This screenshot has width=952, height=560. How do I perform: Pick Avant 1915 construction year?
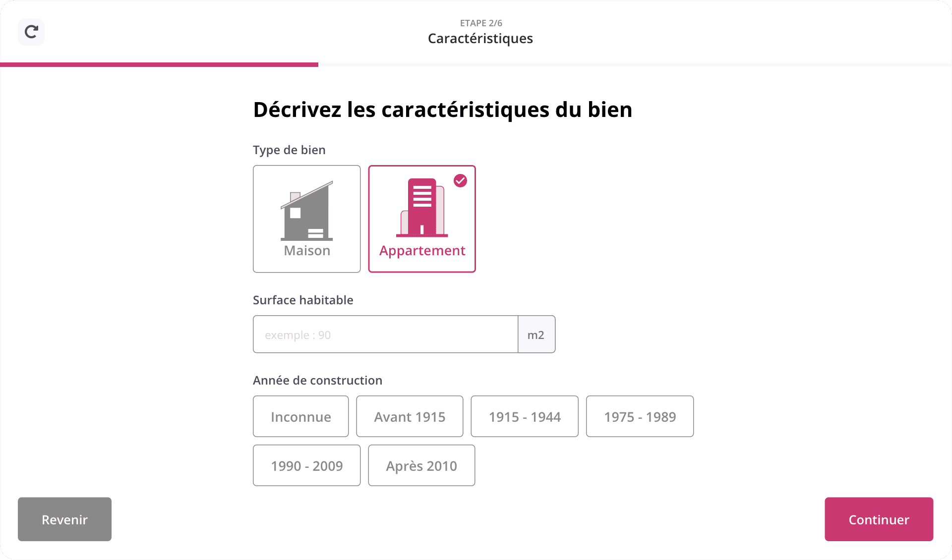pyautogui.click(x=410, y=417)
